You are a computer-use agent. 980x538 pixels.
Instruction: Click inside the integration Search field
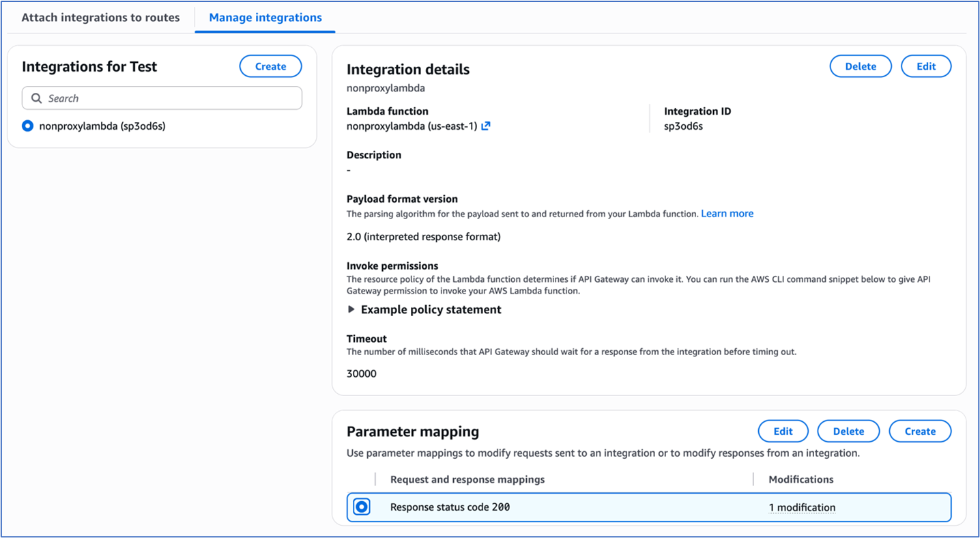pos(162,98)
